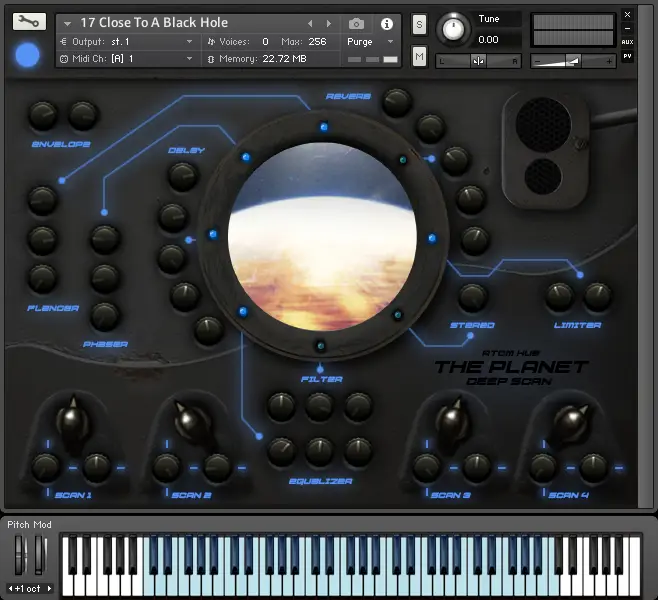The height and width of the screenshot is (600, 658).
Task: Click the volume slider in the header
Action: [573, 62]
